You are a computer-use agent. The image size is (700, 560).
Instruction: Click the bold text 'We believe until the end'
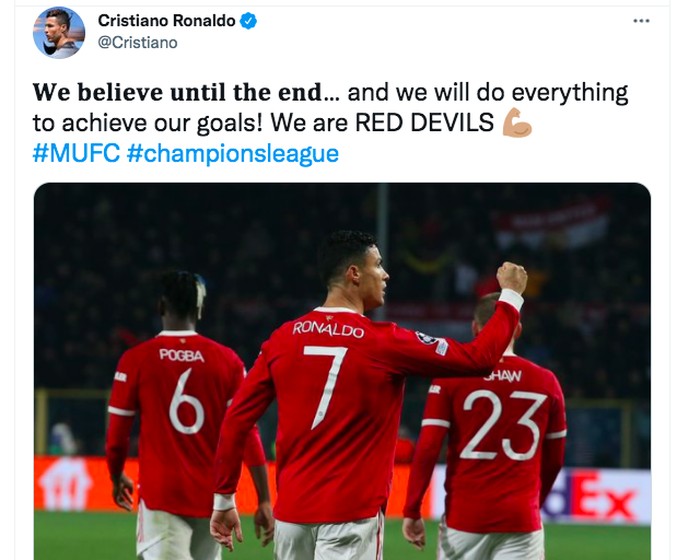coord(178,92)
